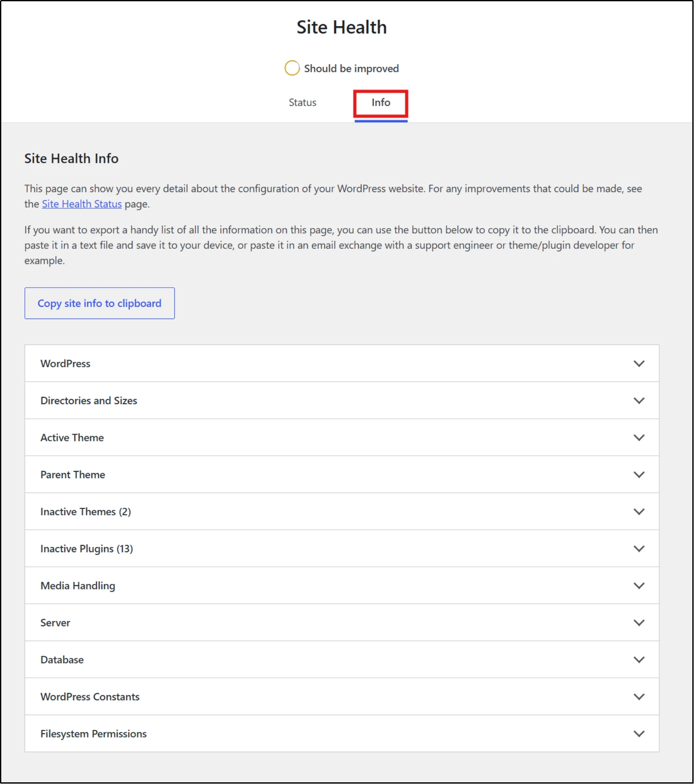Expand the Parent Theme chevron
The width and height of the screenshot is (694, 784).
coord(639,475)
